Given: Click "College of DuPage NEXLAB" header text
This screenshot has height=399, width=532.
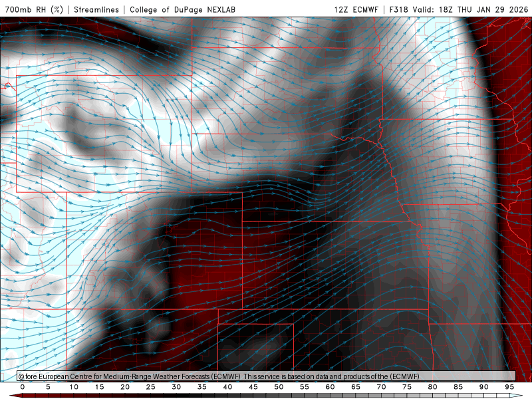Looking at the screenshot, I should pyautogui.click(x=182, y=9).
